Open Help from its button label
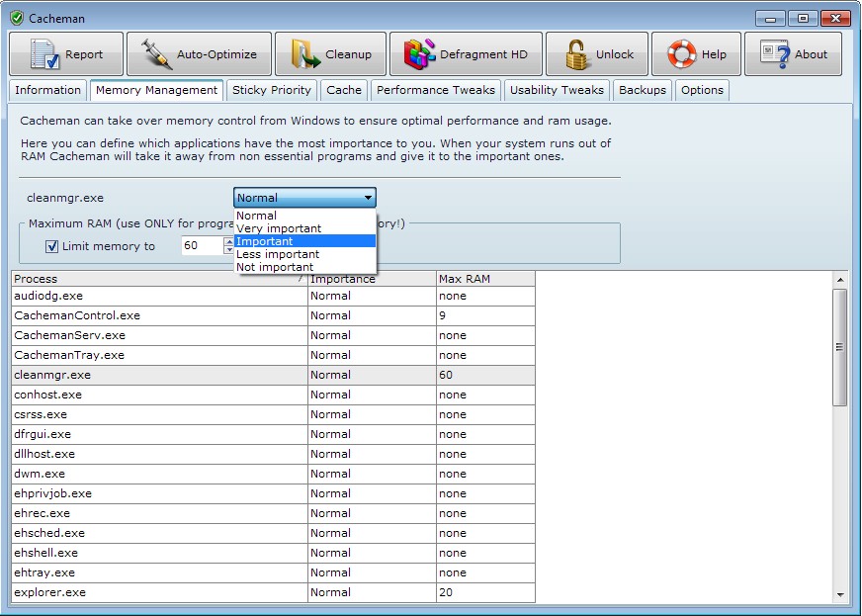Image resolution: width=862 pixels, height=616 pixels. 714,54
